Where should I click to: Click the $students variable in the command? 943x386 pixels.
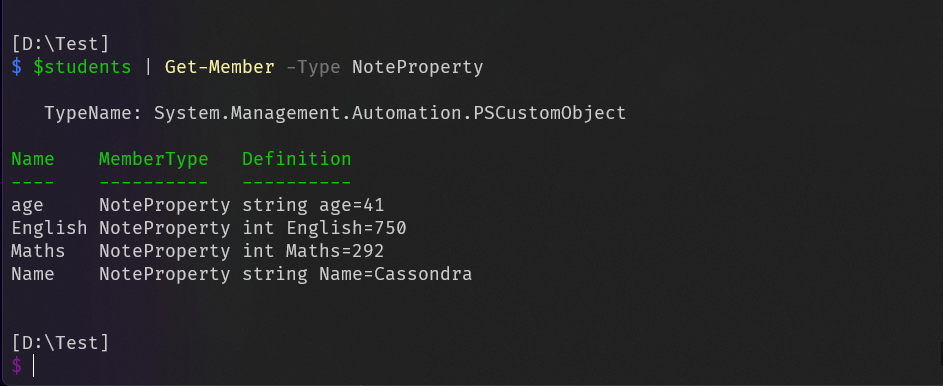click(x=82, y=67)
